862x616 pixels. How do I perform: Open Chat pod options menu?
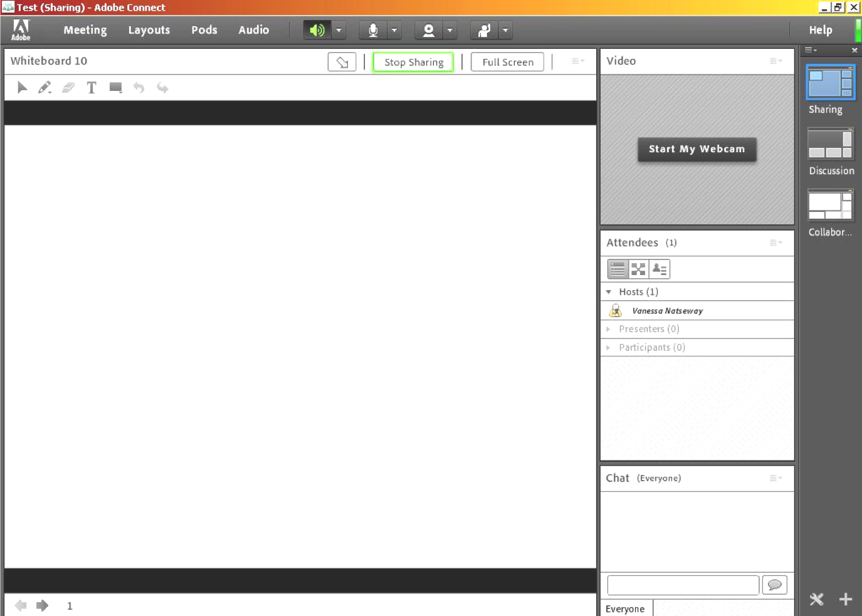click(x=775, y=478)
